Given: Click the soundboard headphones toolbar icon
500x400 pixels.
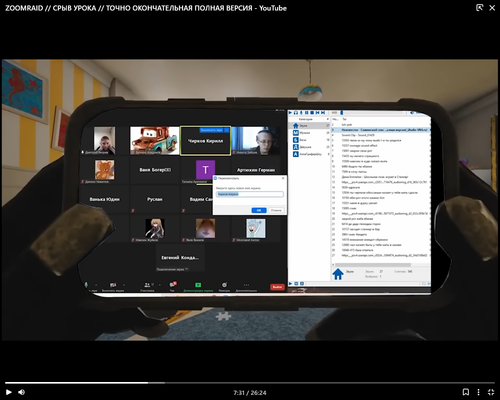Looking at the screenshot, I should click(x=296, y=113).
